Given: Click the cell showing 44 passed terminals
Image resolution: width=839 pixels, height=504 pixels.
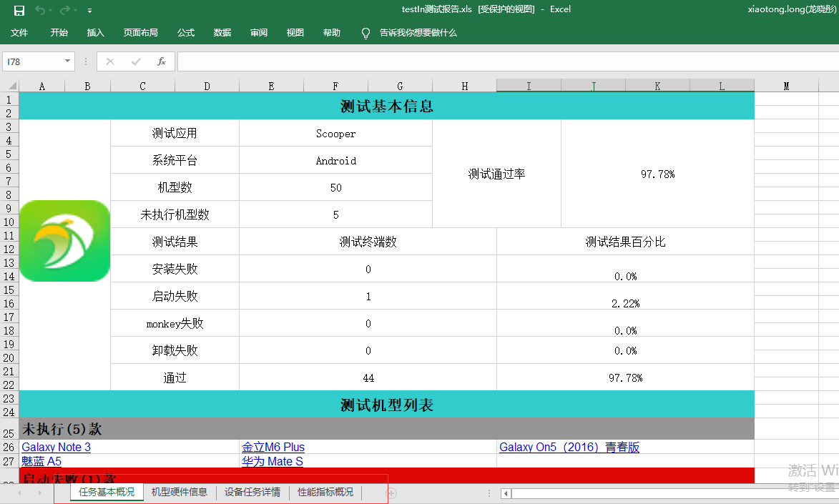Looking at the screenshot, I should tap(368, 377).
